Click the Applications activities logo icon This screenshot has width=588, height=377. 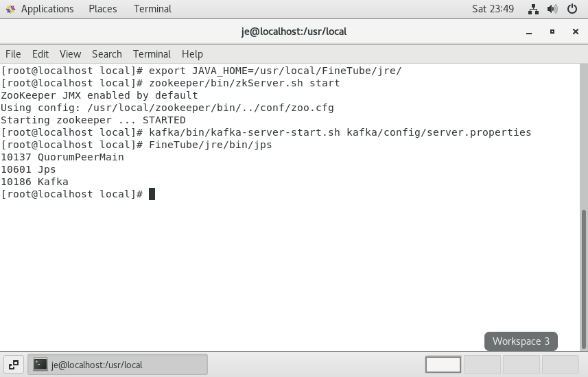tap(10, 9)
